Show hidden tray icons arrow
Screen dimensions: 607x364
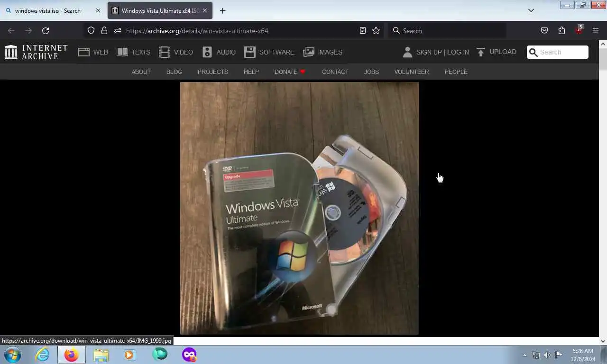(x=524, y=355)
